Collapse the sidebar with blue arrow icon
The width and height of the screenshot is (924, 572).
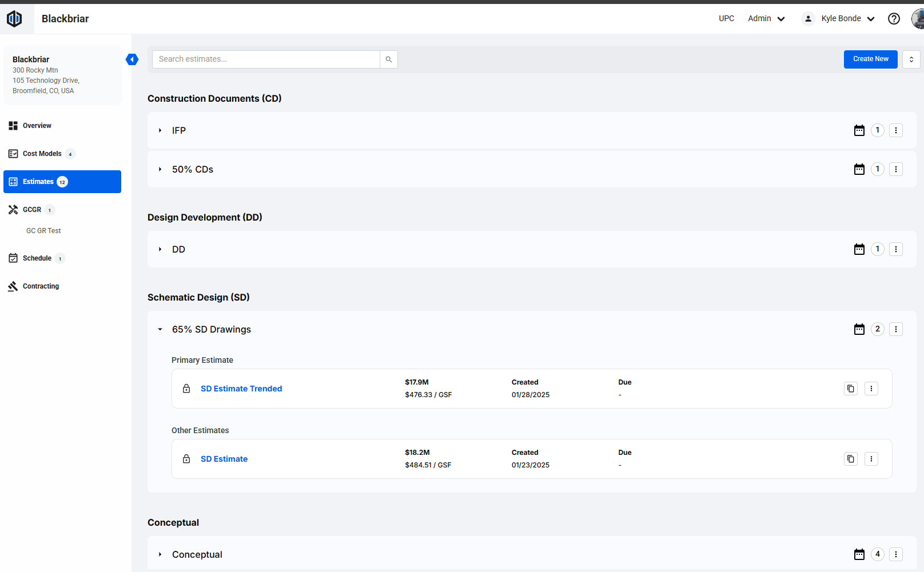coord(132,59)
